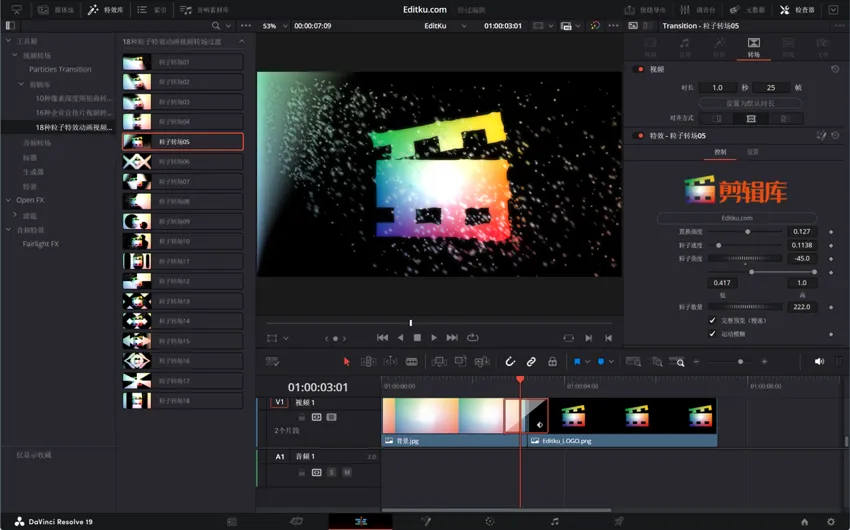Click the position lock padlock icon

[x=552, y=361]
